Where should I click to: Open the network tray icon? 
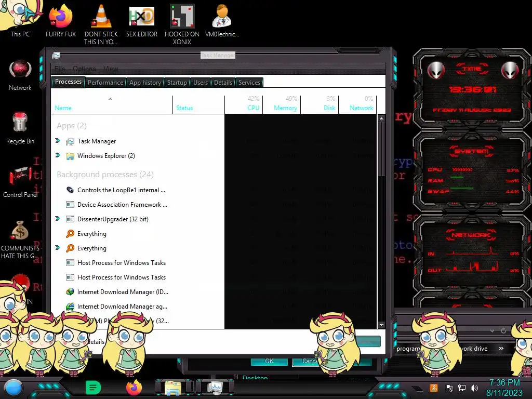click(x=462, y=388)
